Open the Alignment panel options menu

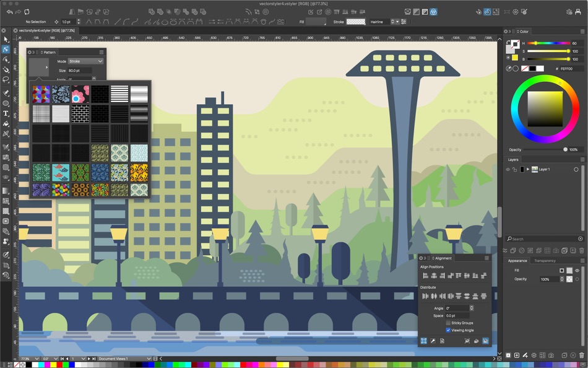(486, 258)
